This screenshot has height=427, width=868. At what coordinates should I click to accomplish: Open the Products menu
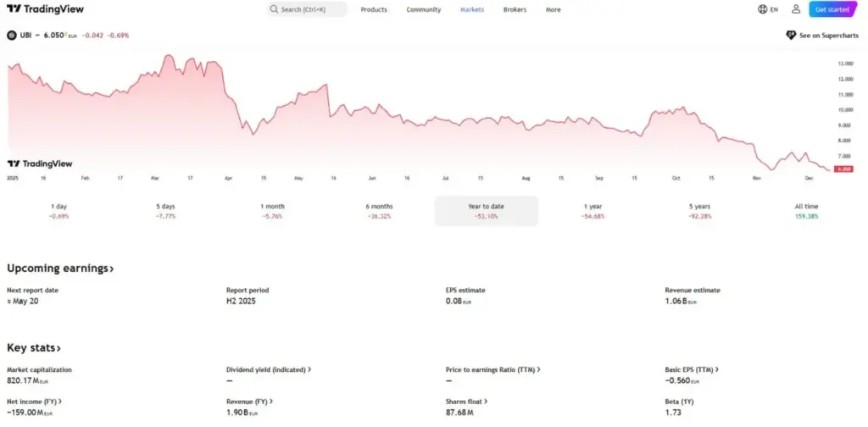coord(374,9)
